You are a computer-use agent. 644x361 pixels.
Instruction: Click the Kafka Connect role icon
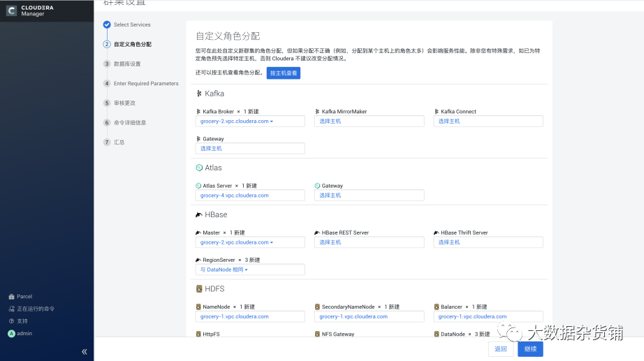(x=436, y=111)
